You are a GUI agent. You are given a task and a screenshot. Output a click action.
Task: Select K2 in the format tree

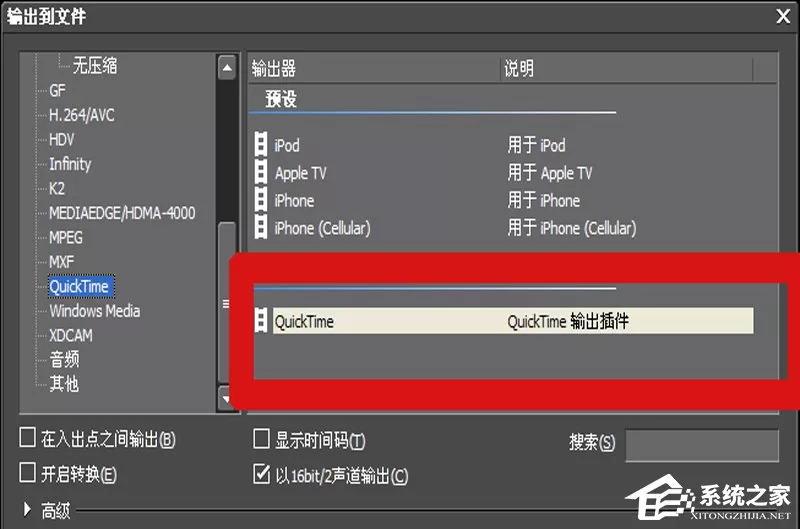click(x=57, y=189)
